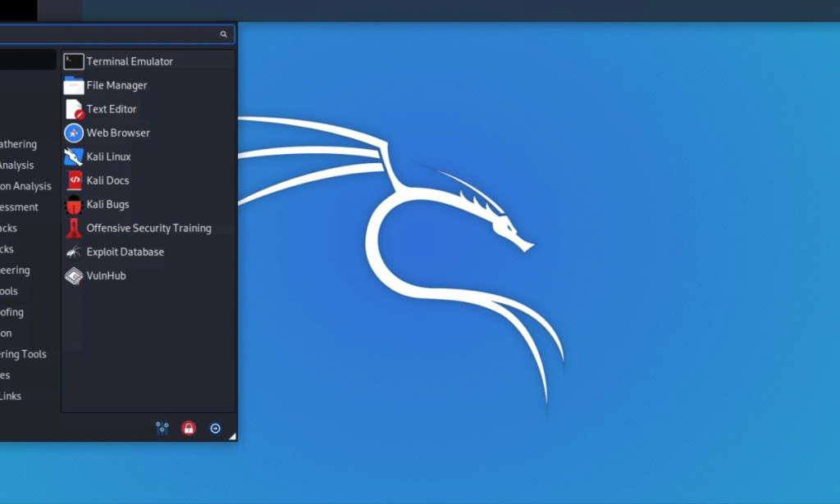Viewport: 840px width, 504px height.
Task: Open Exploit Database entry
Action: (x=148, y=252)
